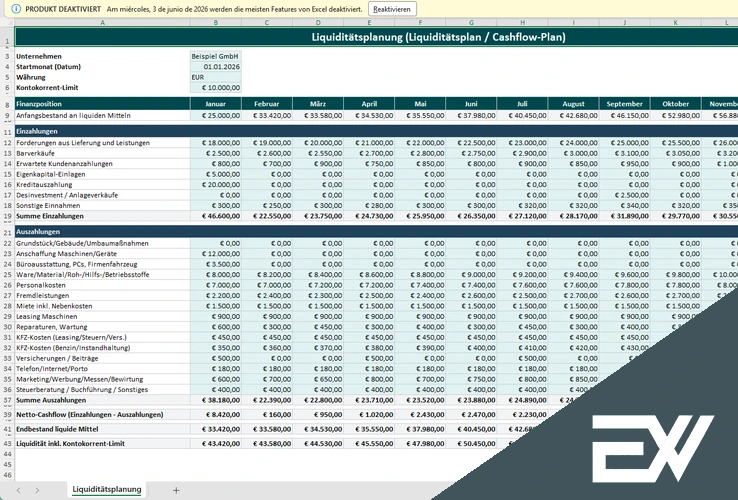The width and height of the screenshot is (738, 500).
Task: Select row header 19
Action: 7,216
